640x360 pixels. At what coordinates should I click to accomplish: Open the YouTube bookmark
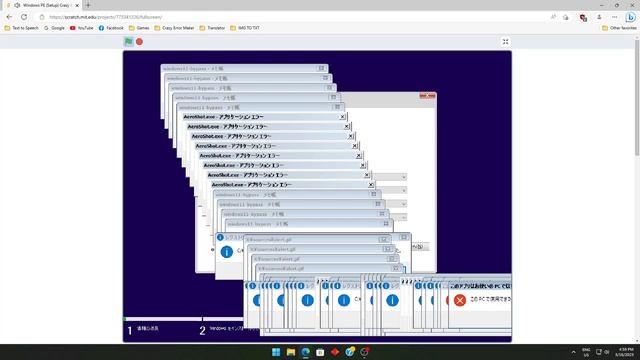point(81,28)
